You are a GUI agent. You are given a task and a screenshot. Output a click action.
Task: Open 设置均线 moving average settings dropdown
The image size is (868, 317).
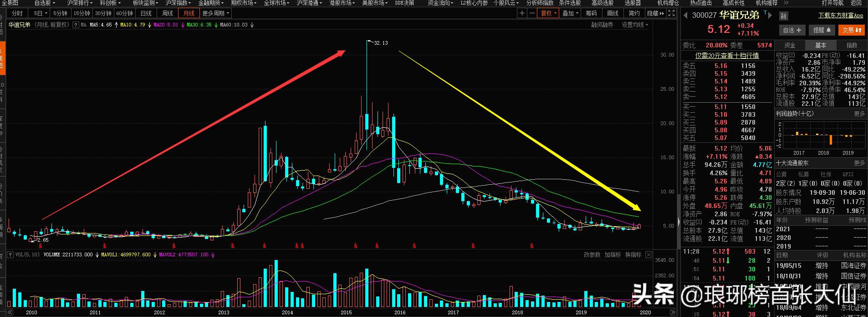pos(634,25)
